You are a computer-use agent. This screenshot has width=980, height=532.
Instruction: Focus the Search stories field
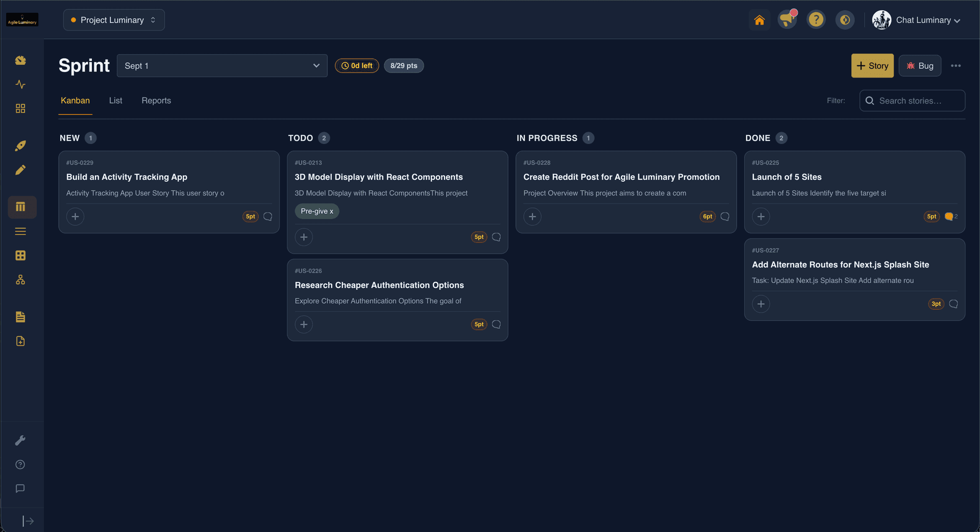coord(912,101)
